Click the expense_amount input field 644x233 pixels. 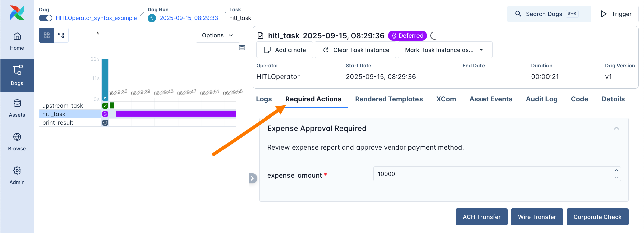pyautogui.click(x=492, y=174)
